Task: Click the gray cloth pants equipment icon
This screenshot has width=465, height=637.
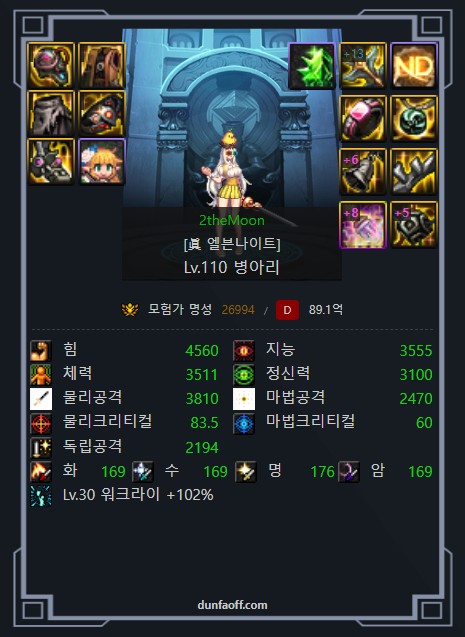Action: pyautogui.click(x=51, y=113)
